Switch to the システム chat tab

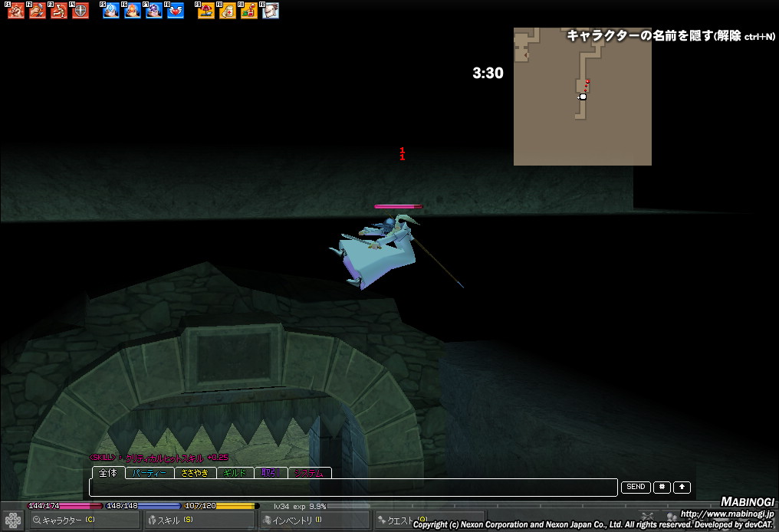coord(310,473)
